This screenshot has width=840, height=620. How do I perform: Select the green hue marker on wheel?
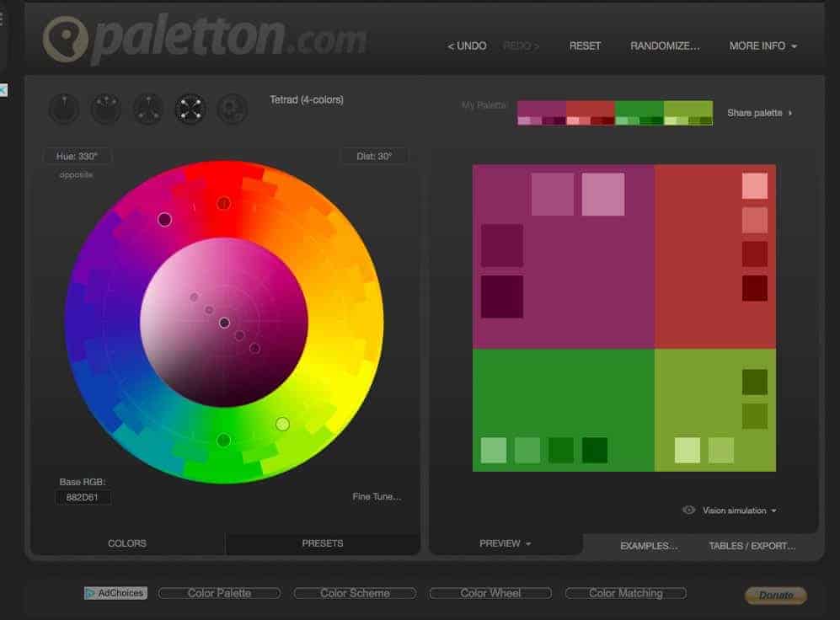click(224, 440)
